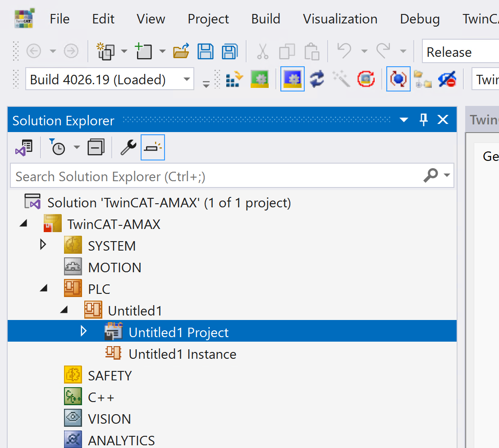The width and height of the screenshot is (499, 448).
Task: Select the SAFETY node in the tree
Action: pos(110,376)
